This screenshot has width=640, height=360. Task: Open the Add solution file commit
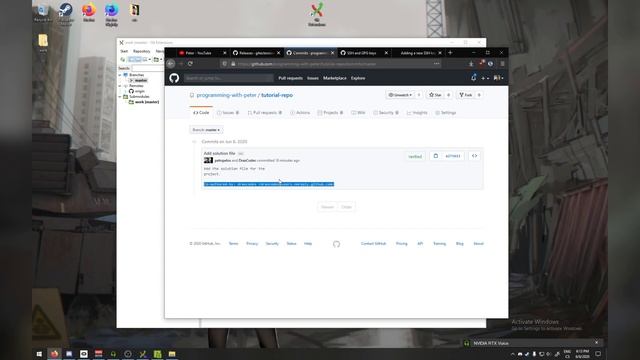[220, 153]
